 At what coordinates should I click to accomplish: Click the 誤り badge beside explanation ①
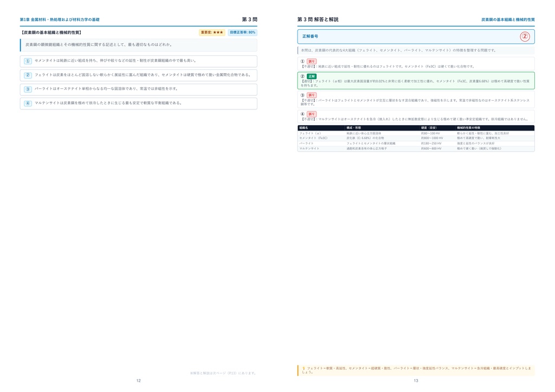(x=312, y=62)
